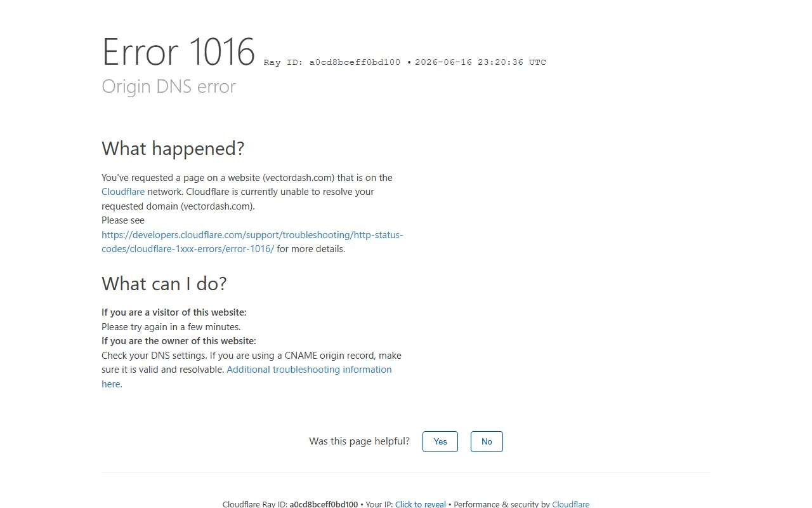Open the developers.cloudflare.com error-1016 troubleshooting URL

point(252,242)
